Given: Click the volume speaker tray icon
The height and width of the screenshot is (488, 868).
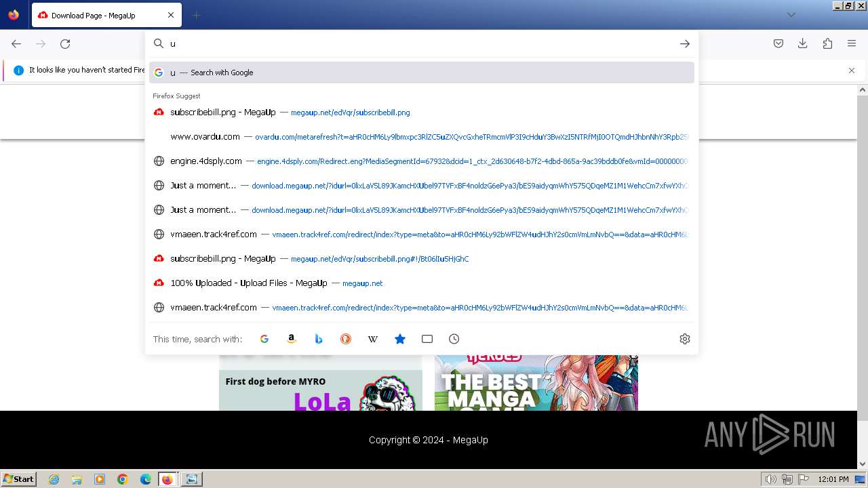Looking at the screenshot, I should click(771, 479).
